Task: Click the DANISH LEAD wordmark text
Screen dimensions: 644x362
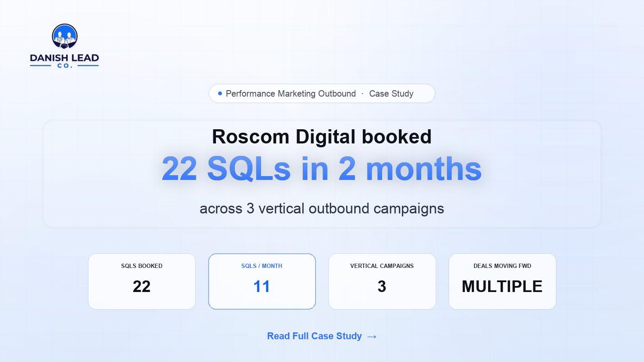Action: pos(64,58)
